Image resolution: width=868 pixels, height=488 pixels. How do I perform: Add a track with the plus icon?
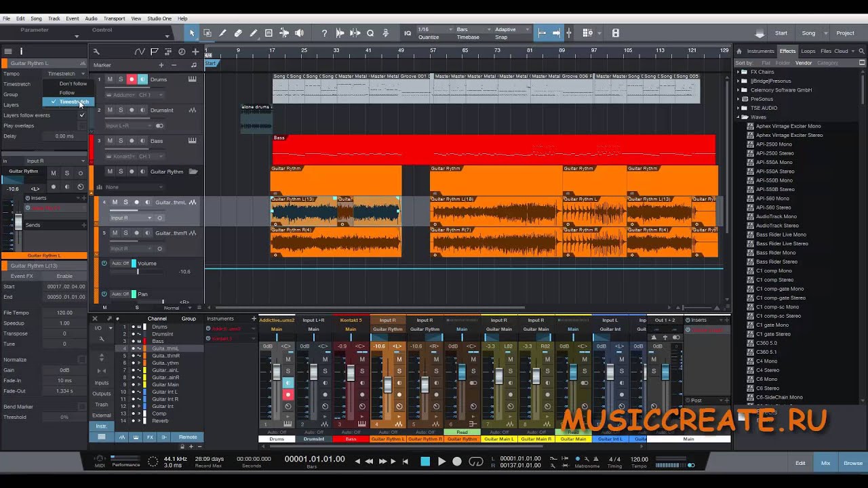(195, 52)
